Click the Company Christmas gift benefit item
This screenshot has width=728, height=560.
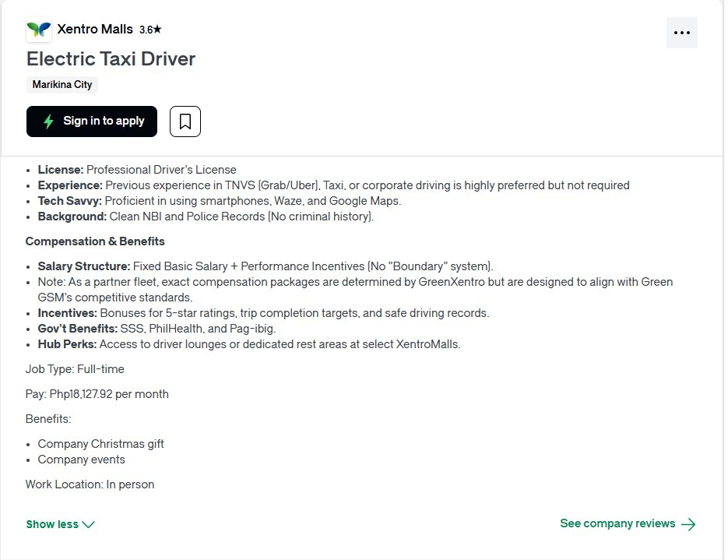pos(100,444)
